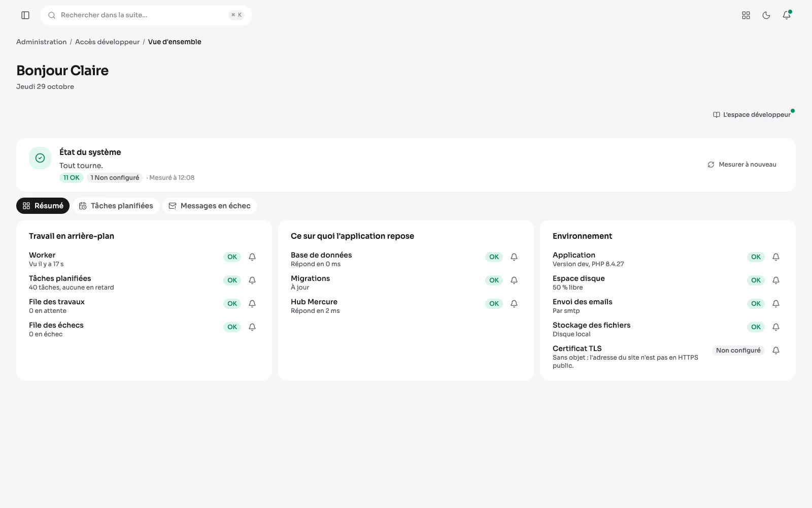Click the ⌘K shortcut hint in search
Viewport: 812px width, 508px height.
click(236, 15)
